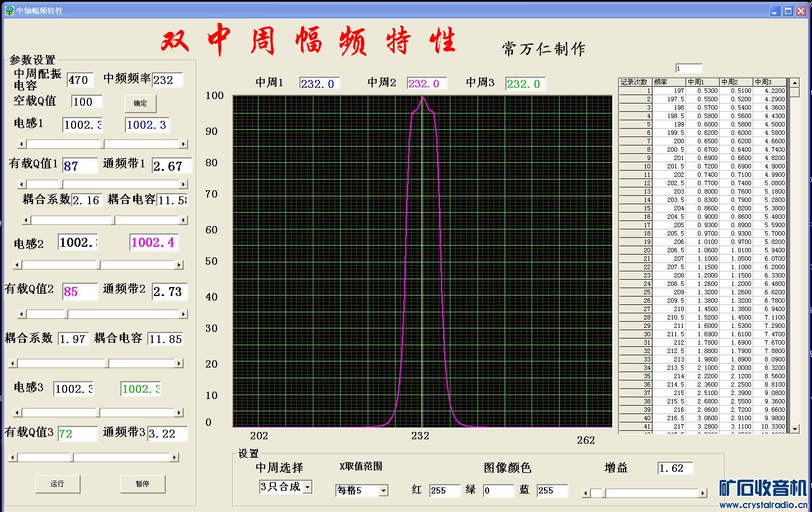Click the 有载Q值3 field showing 72

(78, 434)
